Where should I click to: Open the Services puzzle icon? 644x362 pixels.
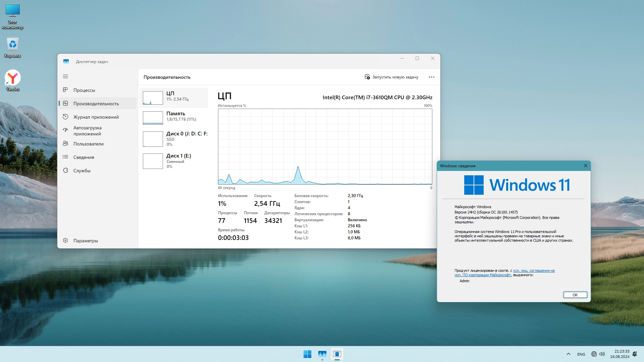click(x=65, y=170)
